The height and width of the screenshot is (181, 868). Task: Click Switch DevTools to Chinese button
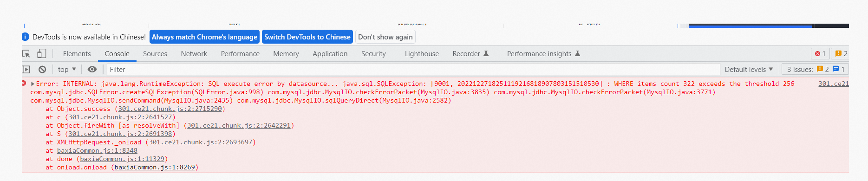(307, 37)
